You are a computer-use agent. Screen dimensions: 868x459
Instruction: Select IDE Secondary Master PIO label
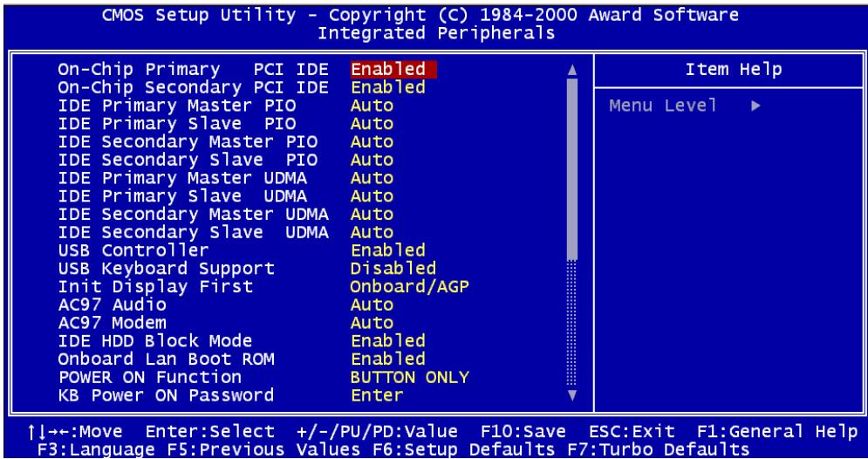[x=188, y=141]
